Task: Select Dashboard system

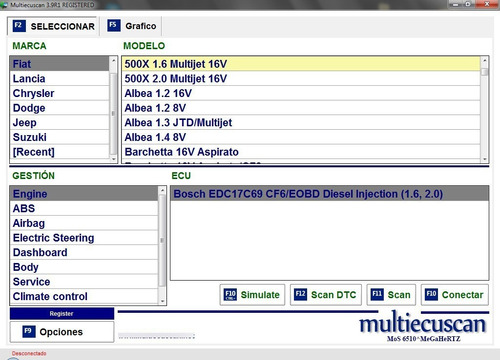Action: (x=84, y=252)
